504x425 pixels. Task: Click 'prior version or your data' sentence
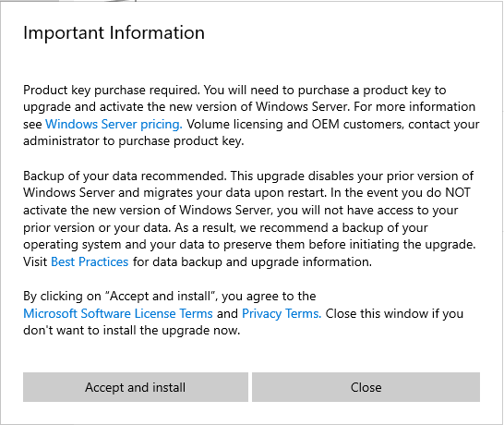point(96,227)
